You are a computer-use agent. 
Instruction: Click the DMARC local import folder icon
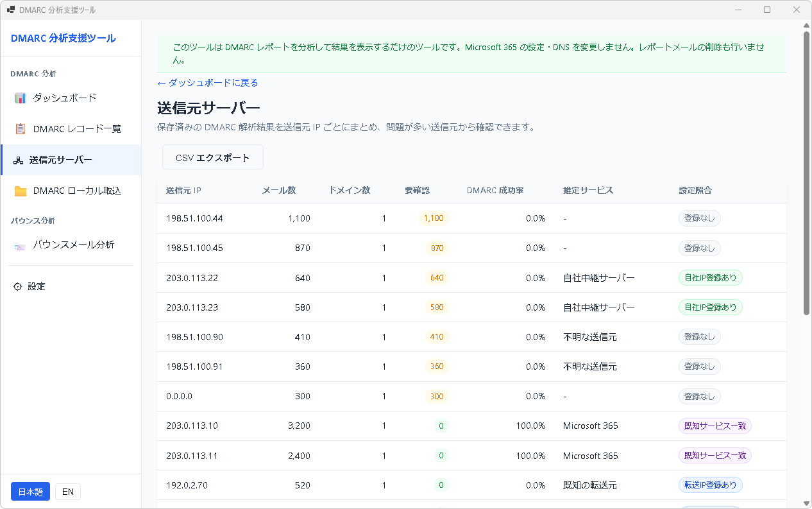pyautogui.click(x=21, y=191)
